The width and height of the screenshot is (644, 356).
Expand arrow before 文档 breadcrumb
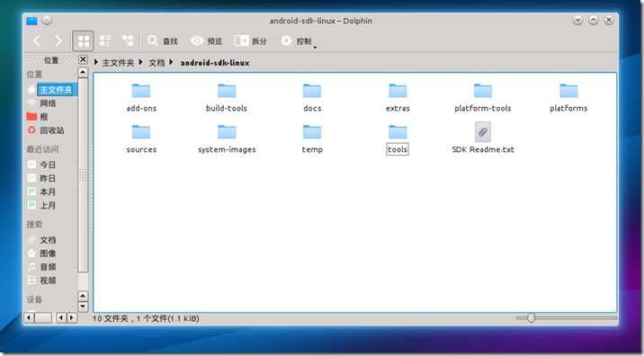141,62
